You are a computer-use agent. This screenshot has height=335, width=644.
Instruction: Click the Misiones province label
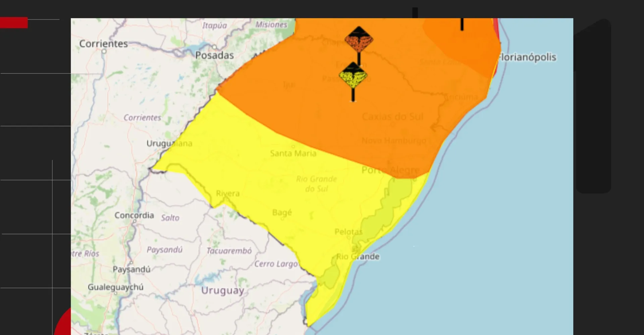pyautogui.click(x=271, y=24)
